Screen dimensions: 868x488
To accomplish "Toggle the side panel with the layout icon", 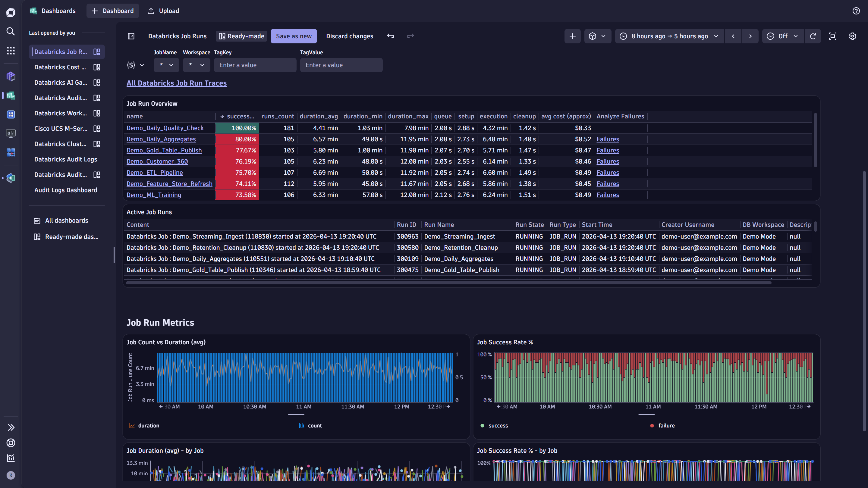I will [131, 36].
